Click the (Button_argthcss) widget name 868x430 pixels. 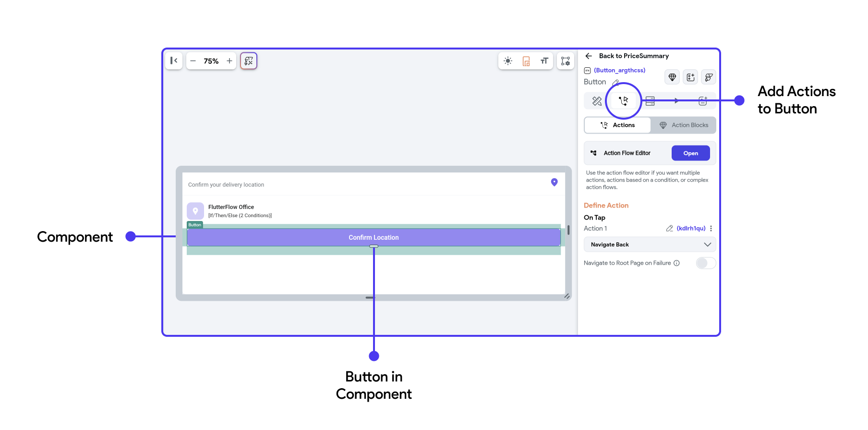tap(619, 71)
